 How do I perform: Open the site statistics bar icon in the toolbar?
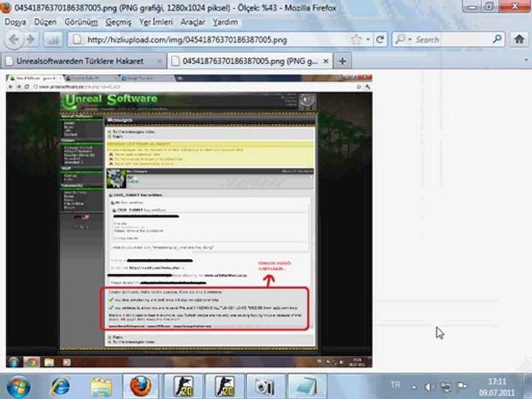[x=53, y=40]
